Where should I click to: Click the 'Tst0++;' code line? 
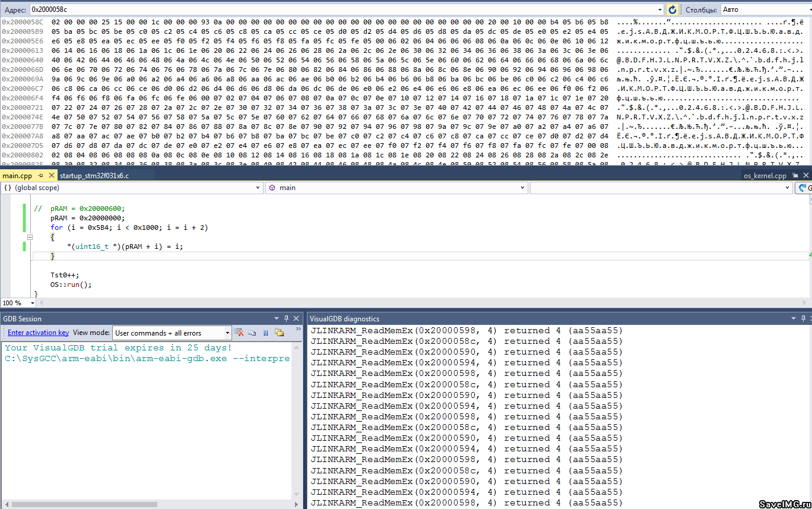(x=65, y=275)
